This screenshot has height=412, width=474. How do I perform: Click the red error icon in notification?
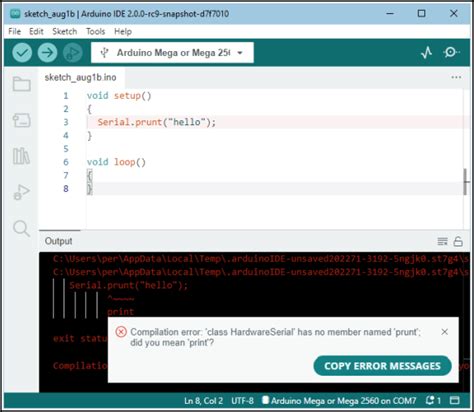point(121,332)
